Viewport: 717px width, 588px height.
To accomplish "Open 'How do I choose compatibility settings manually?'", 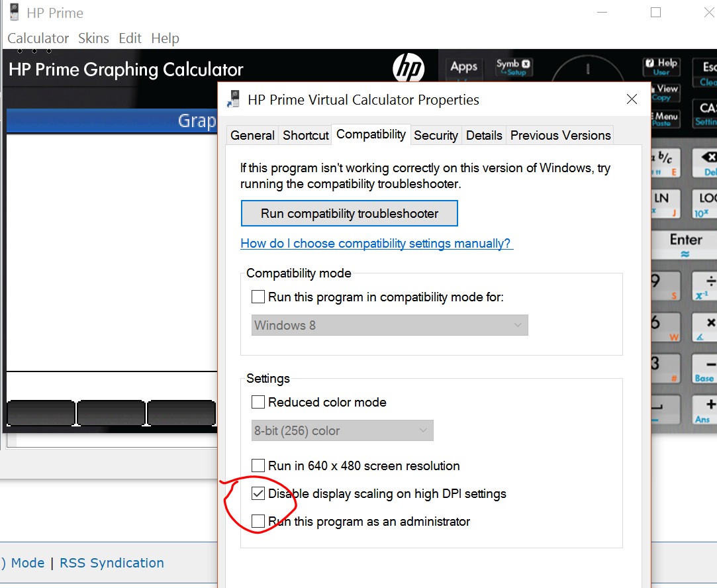I will point(377,243).
